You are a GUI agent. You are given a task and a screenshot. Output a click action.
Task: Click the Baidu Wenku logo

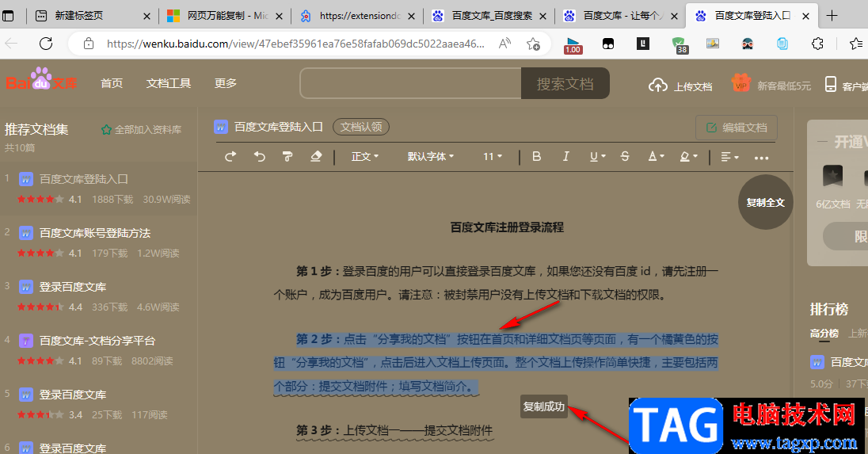tap(41, 80)
